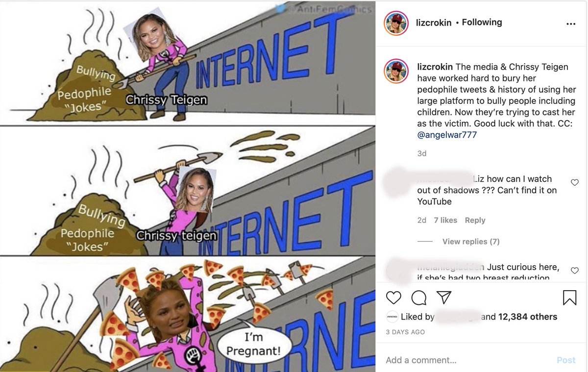The image size is (588, 372).
Task: Click the Post comment button
Action: pyautogui.click(x=566, y=360)
